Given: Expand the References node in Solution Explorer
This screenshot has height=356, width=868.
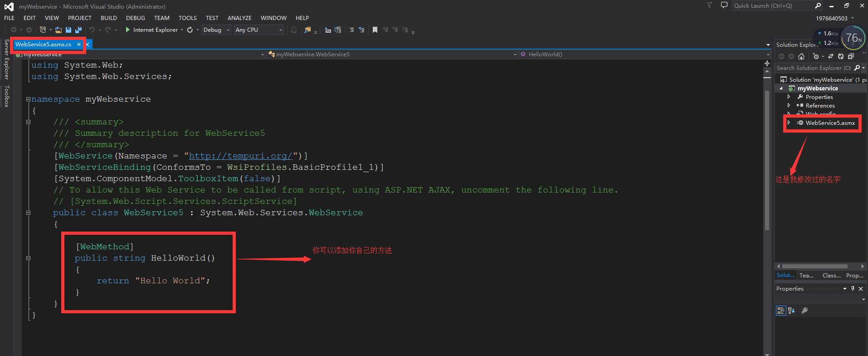Looking at the screenshot, I should [x=789, y=105].
